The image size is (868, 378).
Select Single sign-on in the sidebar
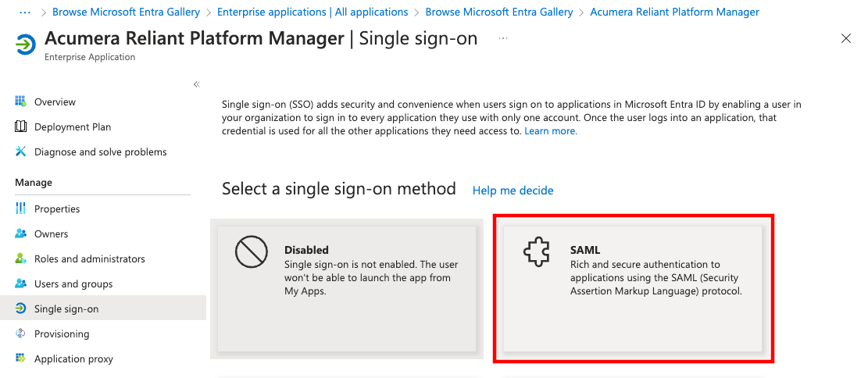tap(103, 308)
